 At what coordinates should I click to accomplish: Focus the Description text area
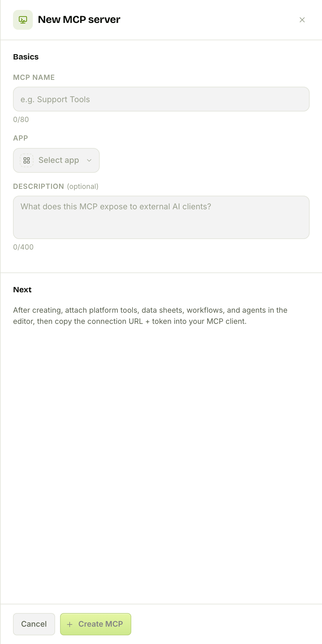tap(161, 217)
